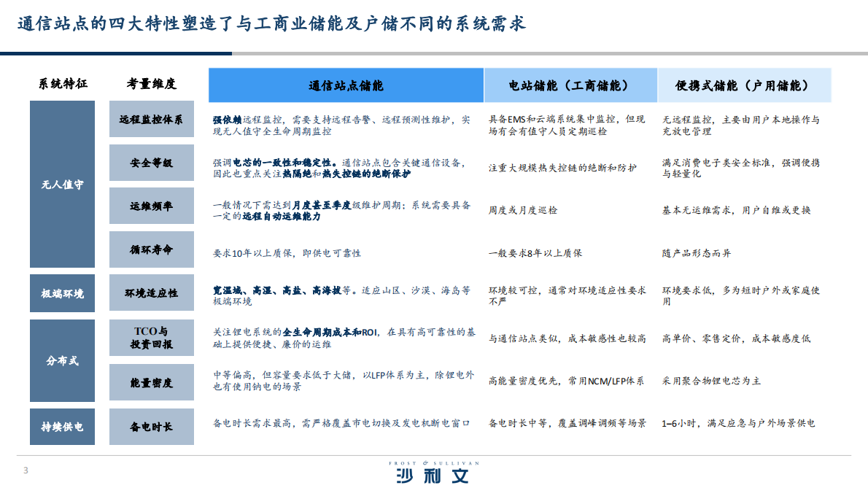Click the 环境适应性 dimension box
Image resolution: width=868 pixels, height=488 pixels.
(x=151, y=293)
